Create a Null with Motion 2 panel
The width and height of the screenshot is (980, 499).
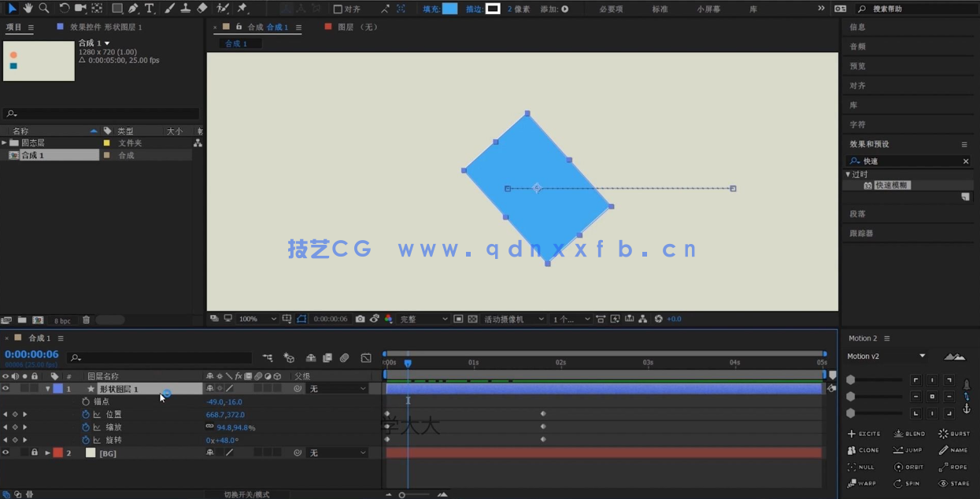[862, 467]
